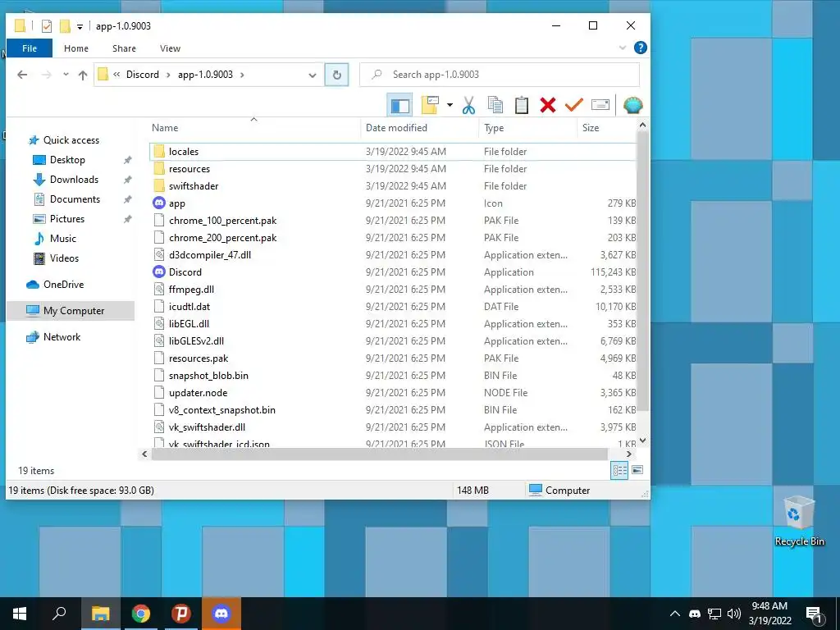Click the orange checkmark Properties toolbar icon
This screenshot has width=840, height=630.
[573, 105]
